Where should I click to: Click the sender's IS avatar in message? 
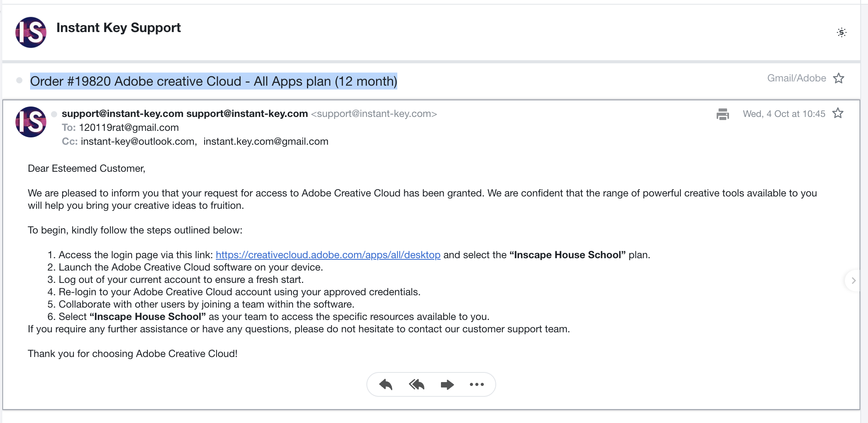pyautogui.click(x=31, y=122)
